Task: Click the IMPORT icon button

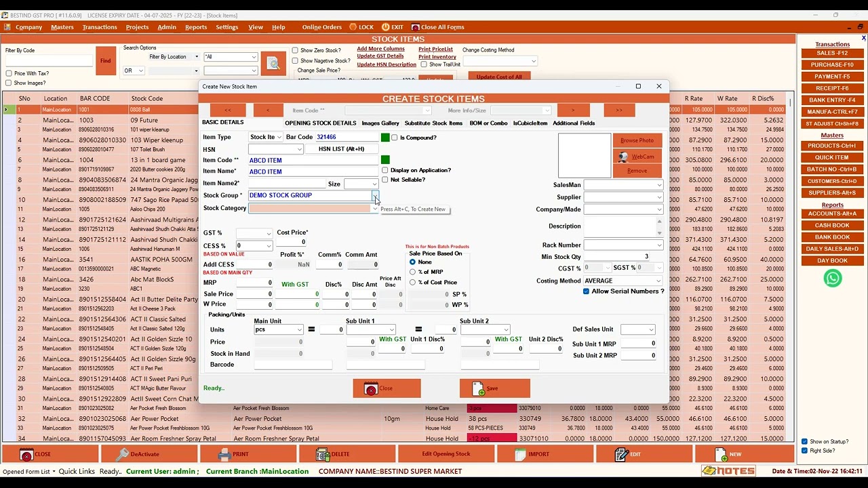Action: point(520,454)
